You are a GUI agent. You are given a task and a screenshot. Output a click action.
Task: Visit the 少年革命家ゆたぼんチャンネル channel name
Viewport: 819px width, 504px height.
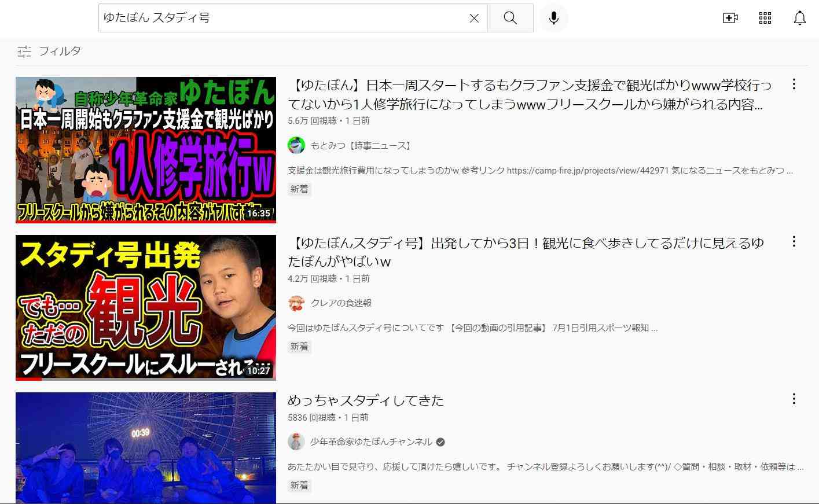371,442
